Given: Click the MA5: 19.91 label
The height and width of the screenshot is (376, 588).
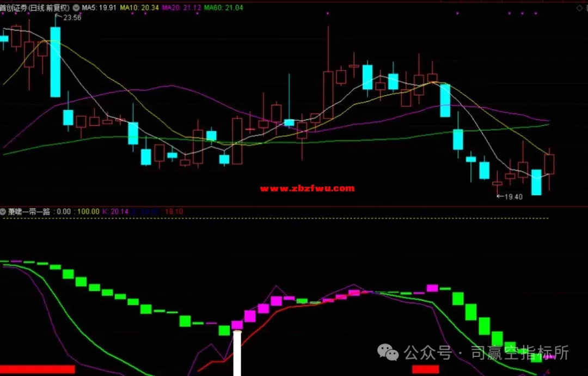Looking at the screenshot, I should [x=99, y=8].
